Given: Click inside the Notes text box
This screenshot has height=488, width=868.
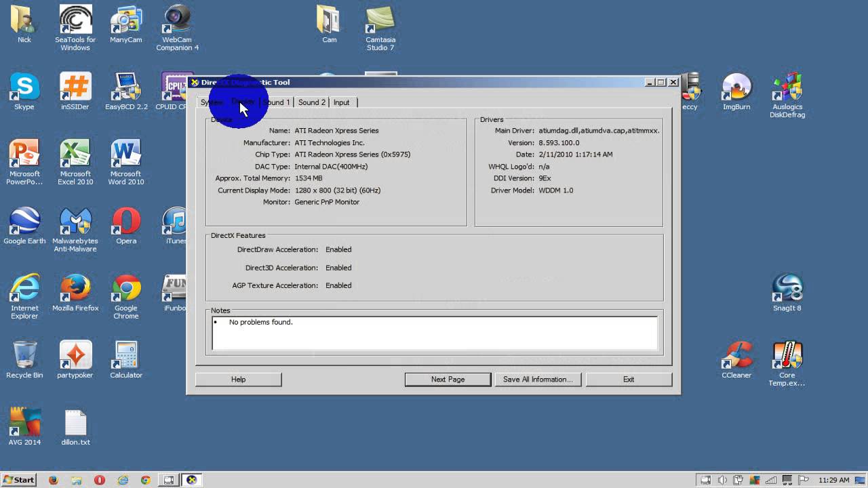Looking at the screenshot, I should tap(435, 333).
